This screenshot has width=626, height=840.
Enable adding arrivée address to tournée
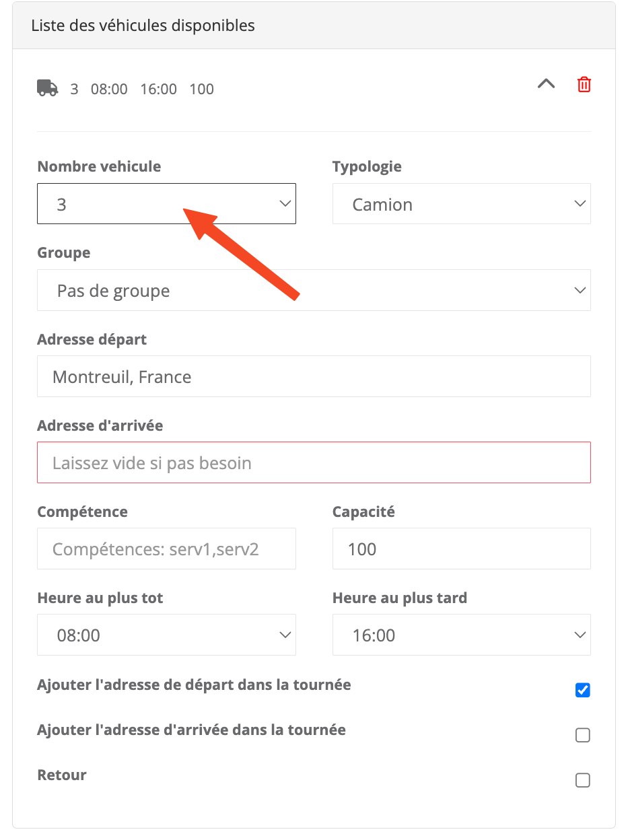tap(583, 735)
